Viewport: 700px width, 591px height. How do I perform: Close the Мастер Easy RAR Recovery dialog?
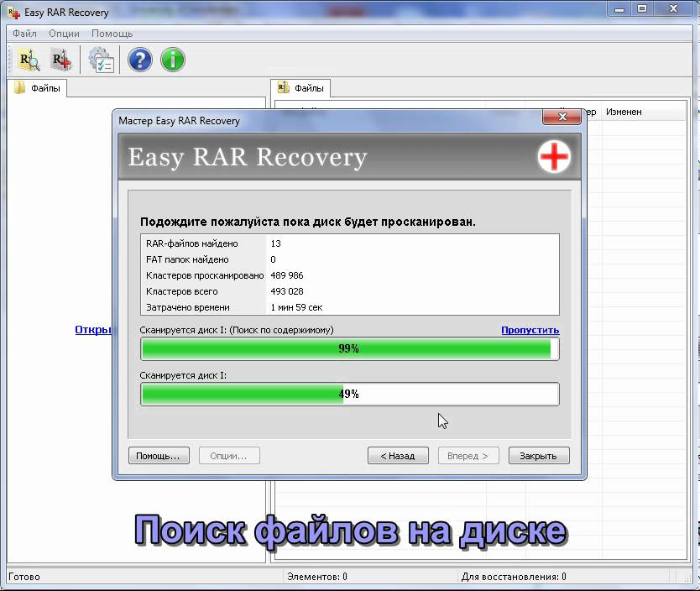pos(562,117)
